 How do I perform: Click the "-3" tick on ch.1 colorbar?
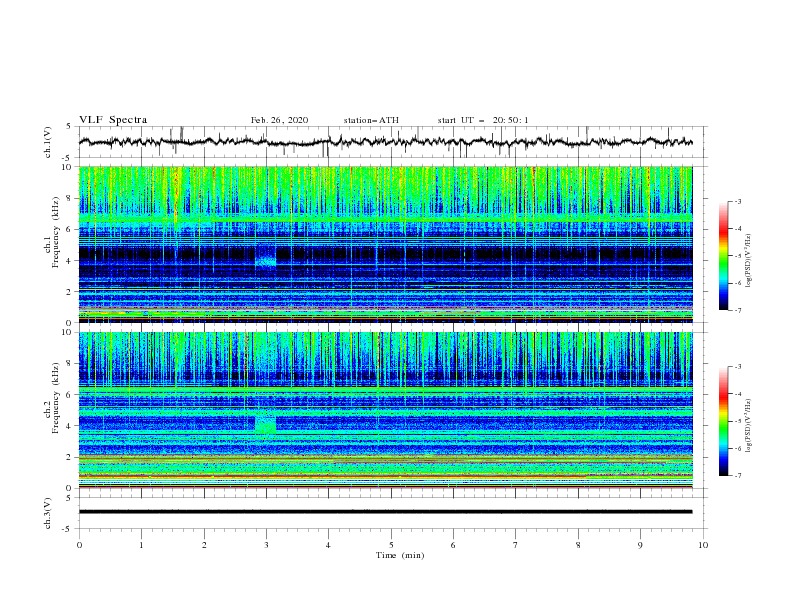click(737, 201)
